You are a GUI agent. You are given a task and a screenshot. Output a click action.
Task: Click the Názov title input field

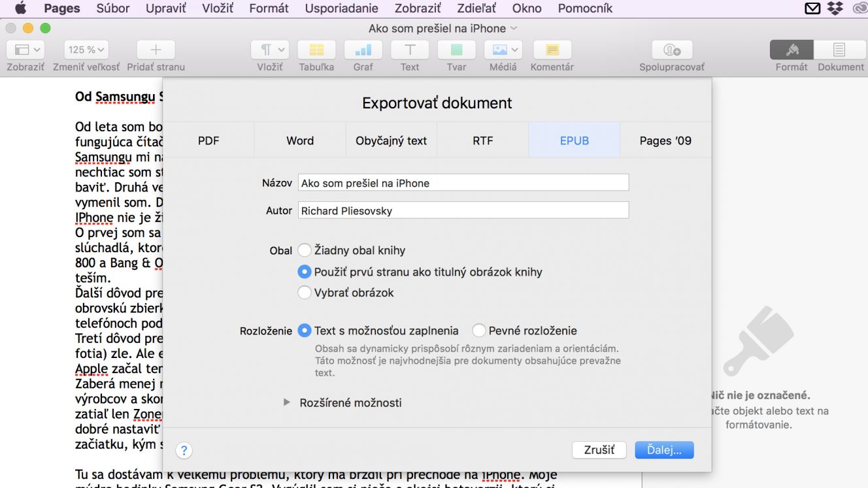pyautogui.click(x=463, y=183)
